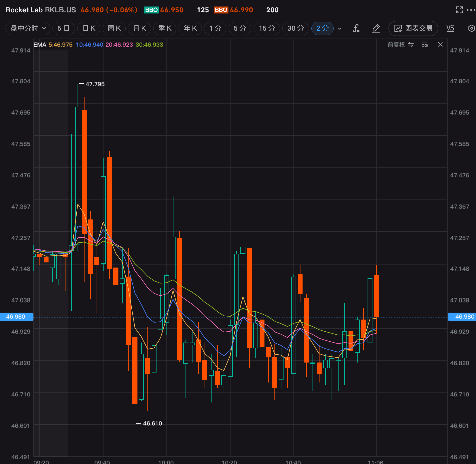Close the EMA indicator bar
This screenshot has height=464, width=476.
[x=440, y=44]
